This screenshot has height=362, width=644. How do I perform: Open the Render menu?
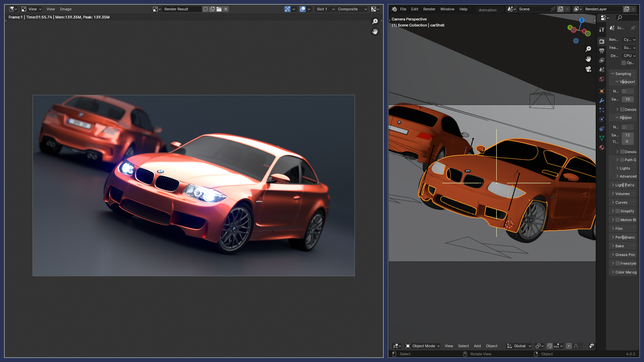(429, 9)
